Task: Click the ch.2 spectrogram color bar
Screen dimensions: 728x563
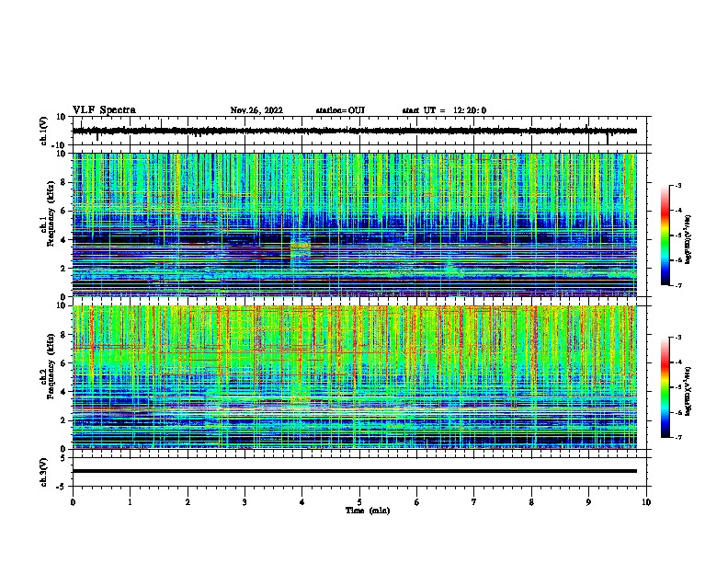Action: point(665,387)
